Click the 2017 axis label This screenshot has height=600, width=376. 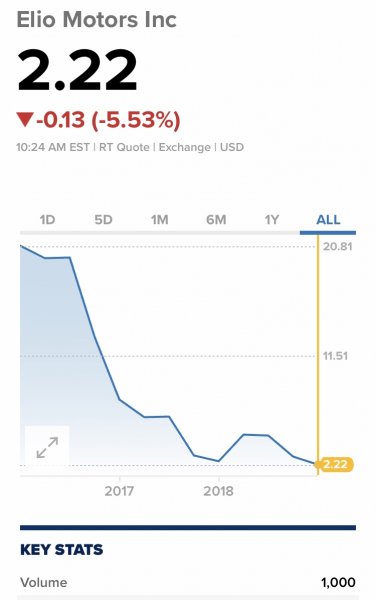click(x=119, y=491)
